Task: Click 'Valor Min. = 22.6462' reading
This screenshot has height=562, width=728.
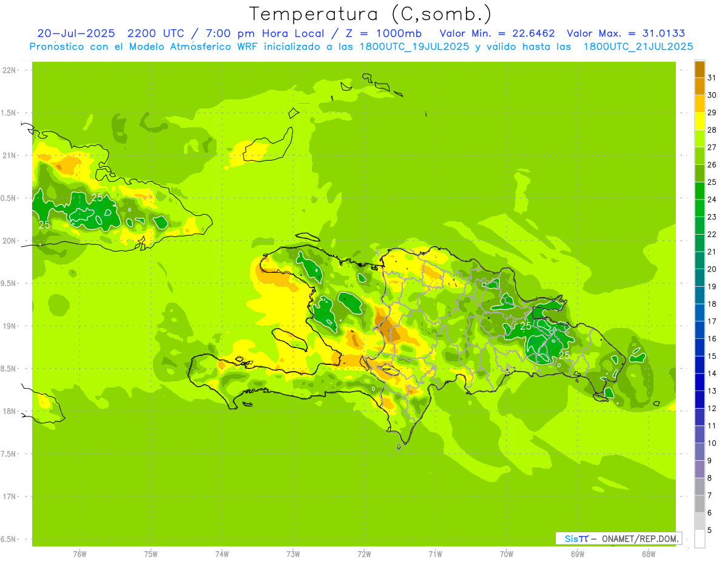Action: point(497,33)
